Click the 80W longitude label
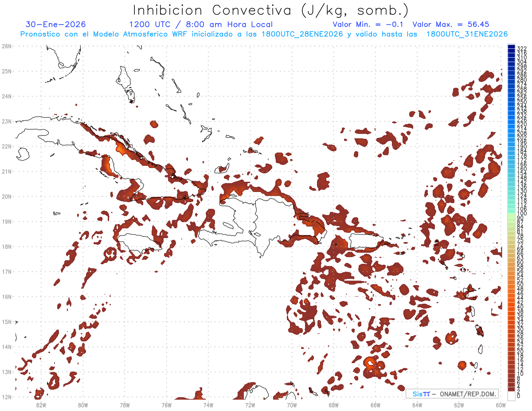Image resolution: width=532 pixels, height=411 pixels. pos(82,405)
